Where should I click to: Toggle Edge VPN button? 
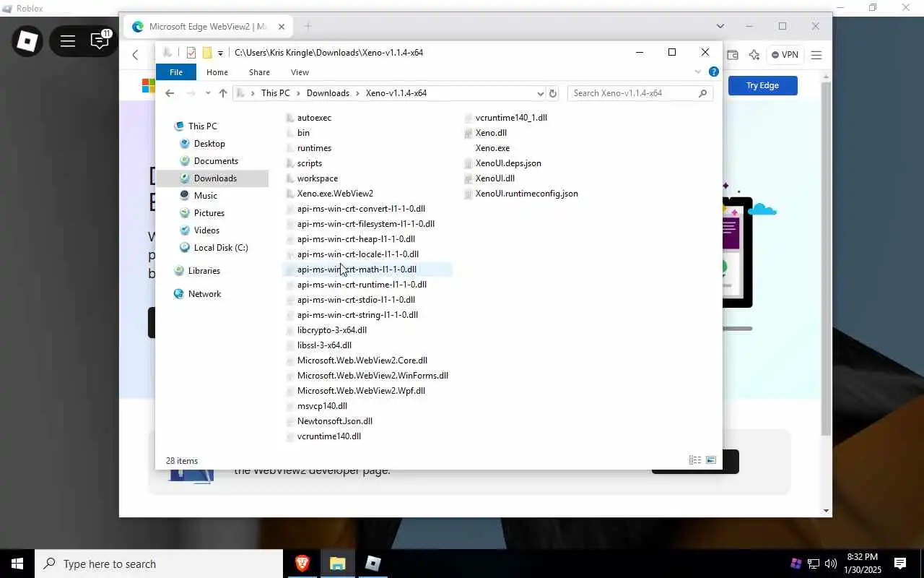(x=784, y=55)
